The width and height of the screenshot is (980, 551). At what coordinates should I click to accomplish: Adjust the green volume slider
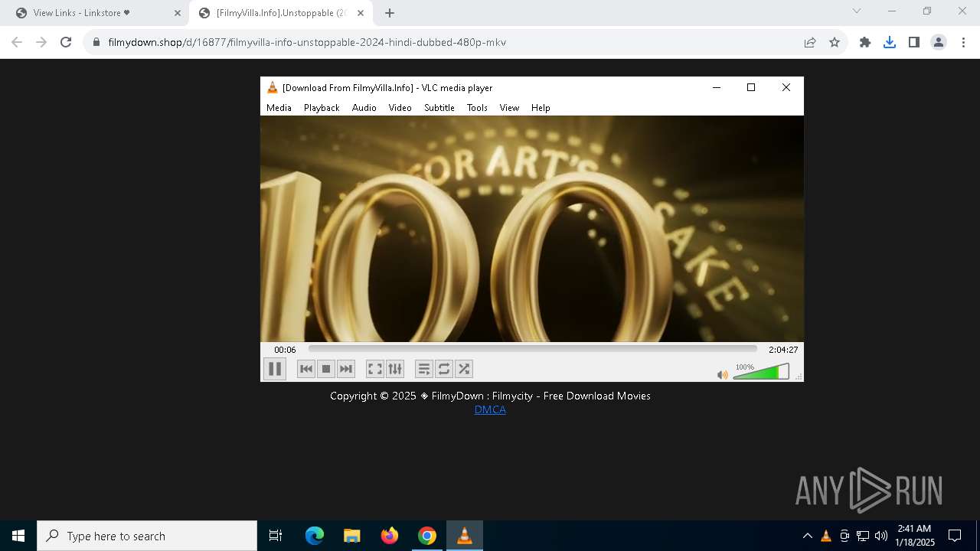pos(761,372)
